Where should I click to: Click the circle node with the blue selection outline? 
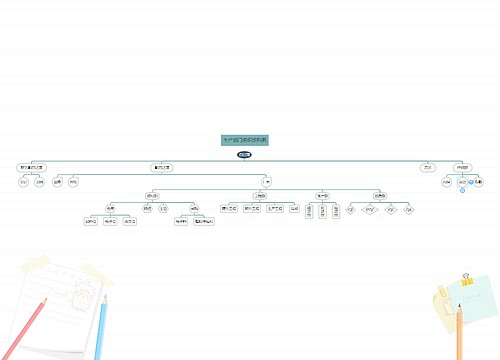(462, 182)
